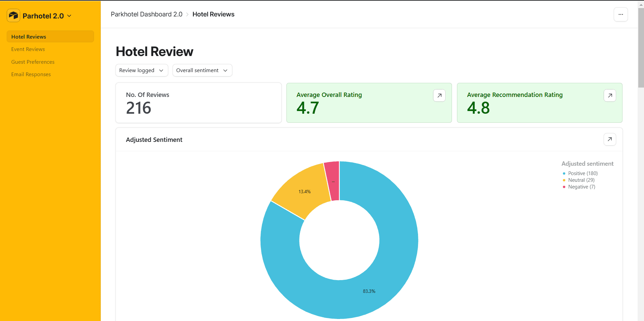This screenshot has width=644, height=321.
Task: Expand the Average Overall Rating card arrow
Action: 439,96
